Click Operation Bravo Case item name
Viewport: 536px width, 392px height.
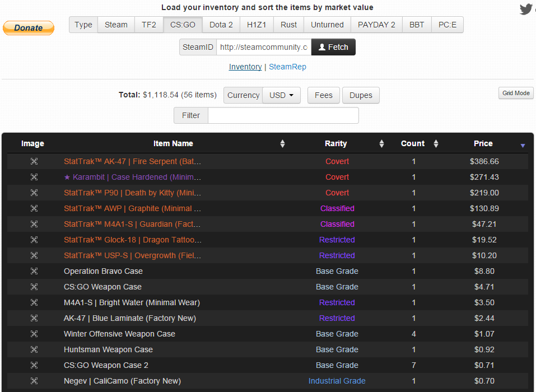(103, 272)
